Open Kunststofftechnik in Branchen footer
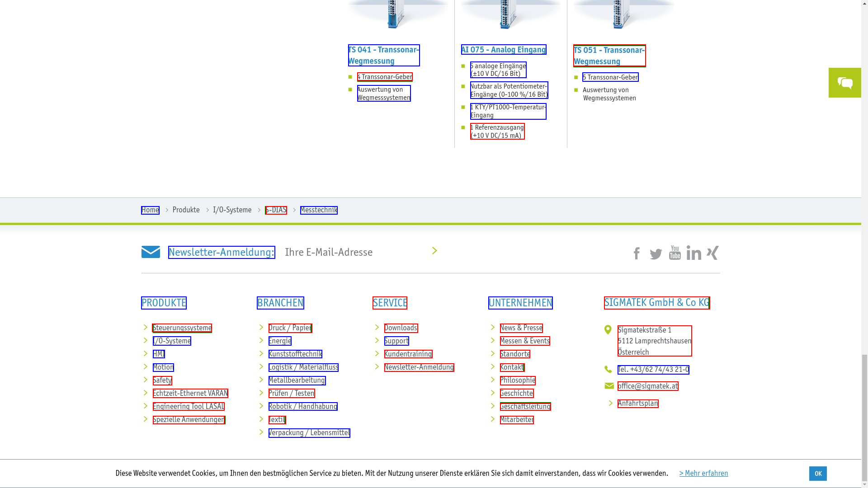The width and height of the screenshot is (868, 488). (x=295, y=354)
